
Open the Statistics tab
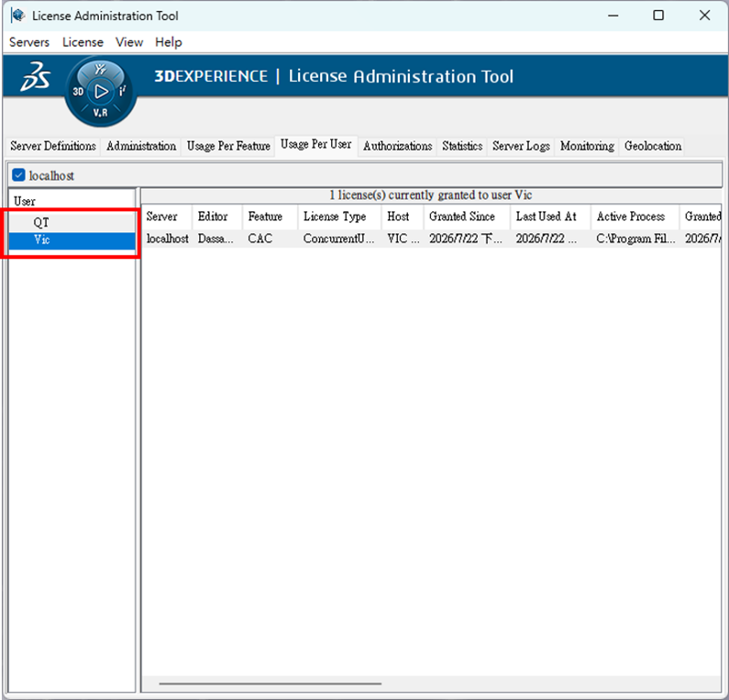coord(462,146)
